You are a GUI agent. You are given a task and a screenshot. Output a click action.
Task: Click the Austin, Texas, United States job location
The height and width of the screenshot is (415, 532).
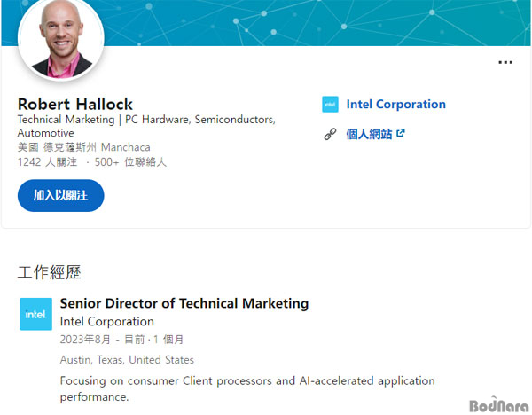(x=127, y=360)
